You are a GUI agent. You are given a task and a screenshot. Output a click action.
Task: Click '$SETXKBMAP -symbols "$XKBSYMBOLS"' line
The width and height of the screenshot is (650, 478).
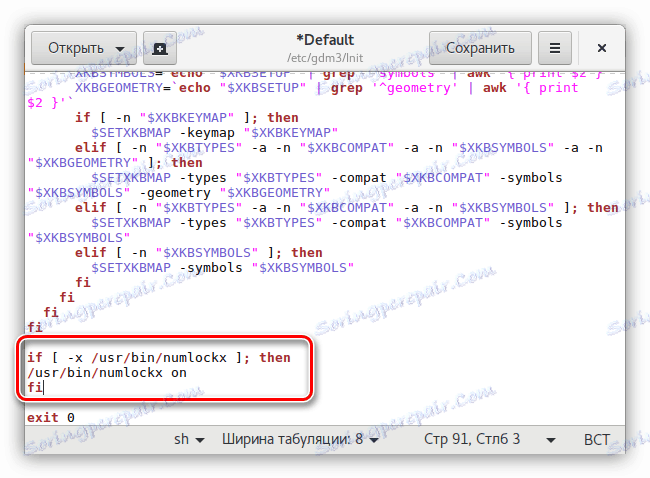223,268
